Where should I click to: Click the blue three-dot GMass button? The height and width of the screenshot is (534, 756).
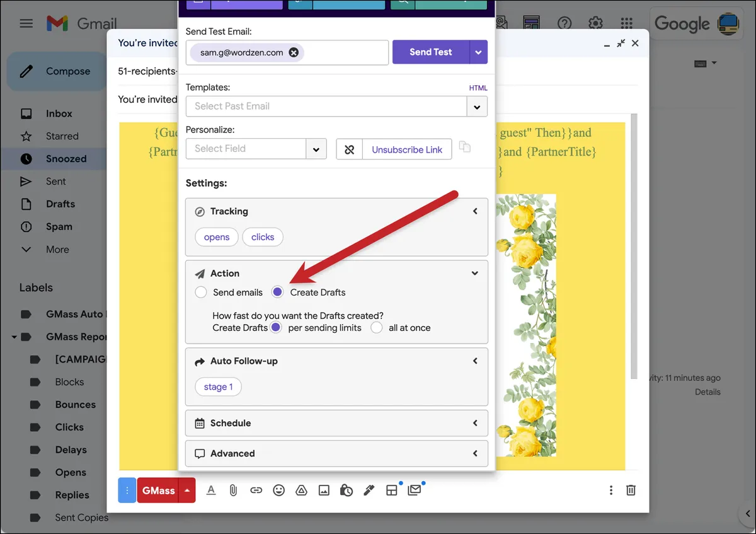127,490
